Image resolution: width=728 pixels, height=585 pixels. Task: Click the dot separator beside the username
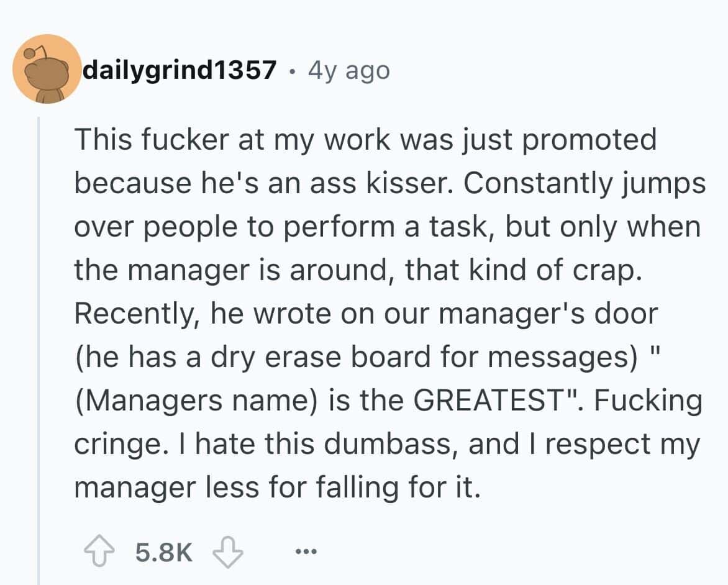tap(292, 71)
